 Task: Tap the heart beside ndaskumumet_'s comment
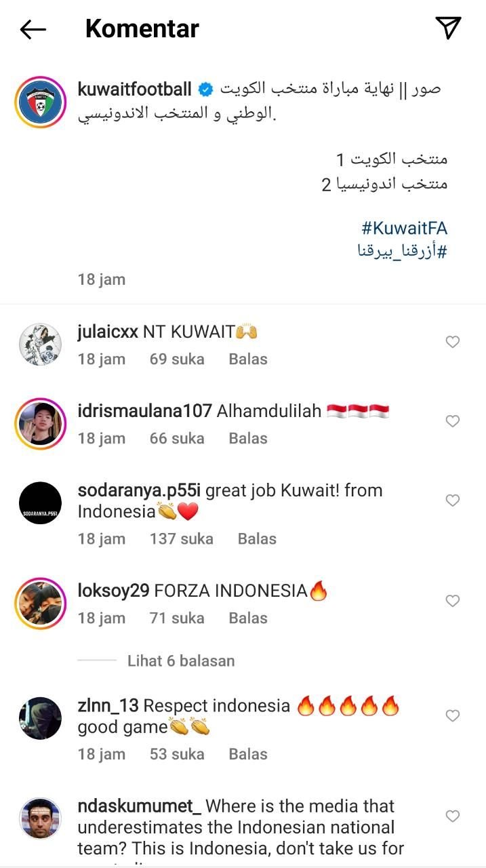[x=452, y=816]
